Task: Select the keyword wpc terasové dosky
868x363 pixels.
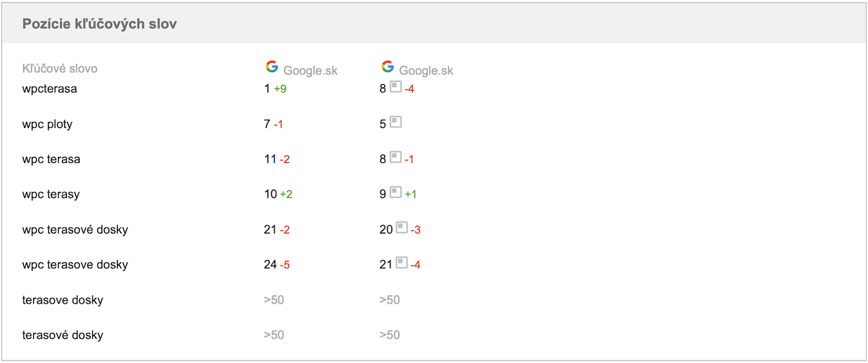Action: 75,230
